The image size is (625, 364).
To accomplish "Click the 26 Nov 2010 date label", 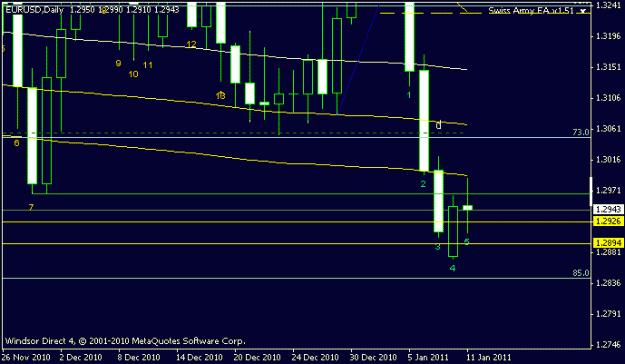I will point(26,357).
